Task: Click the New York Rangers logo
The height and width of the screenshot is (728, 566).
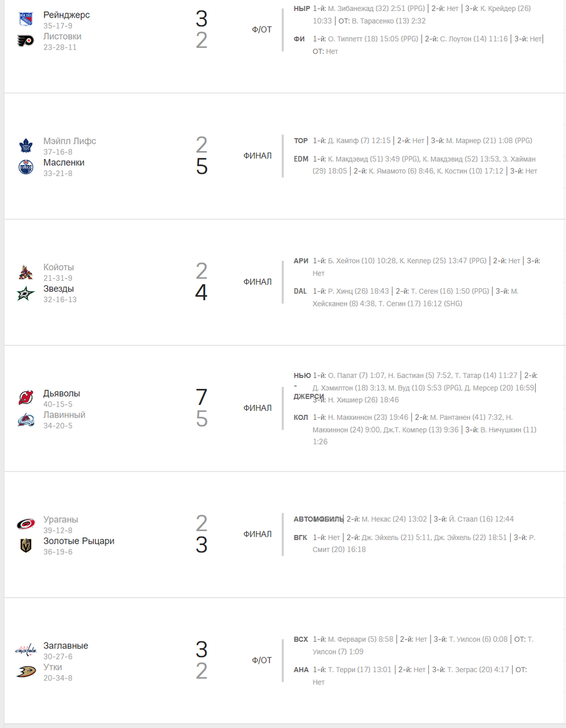Action: click(x=25, y=19)
